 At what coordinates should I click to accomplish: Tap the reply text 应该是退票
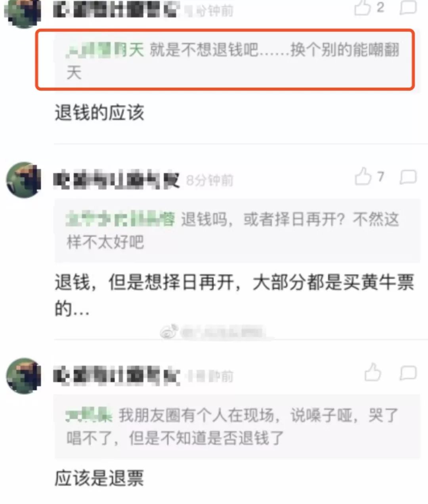pyautogui.click(x=99, y=479)
